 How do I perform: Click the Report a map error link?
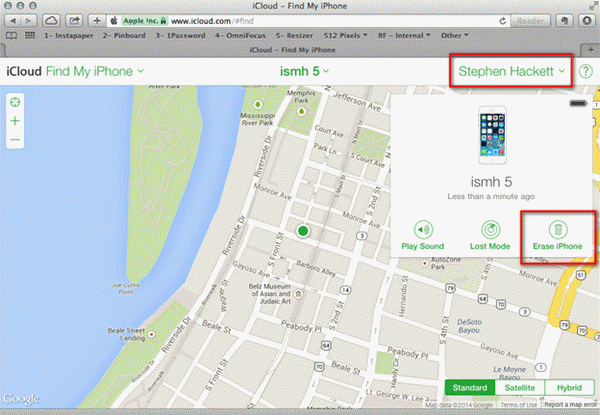coord(570,405)
